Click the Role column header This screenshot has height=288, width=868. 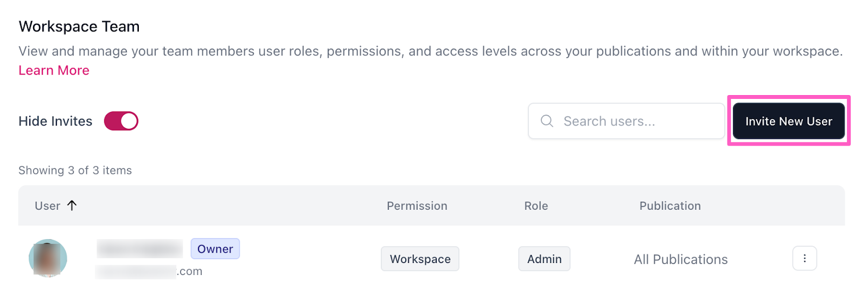point(536,206)
